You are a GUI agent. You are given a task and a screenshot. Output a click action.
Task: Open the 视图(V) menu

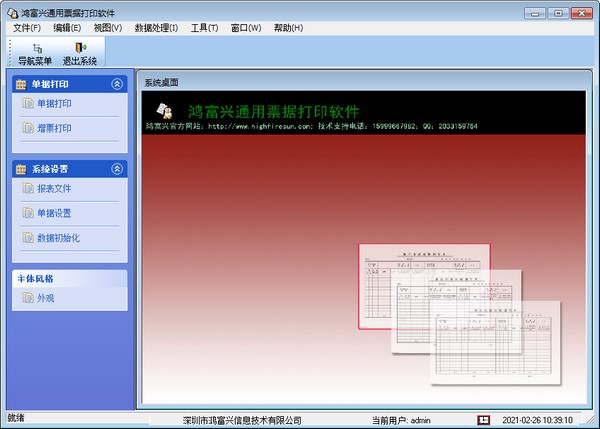[108, 28]
